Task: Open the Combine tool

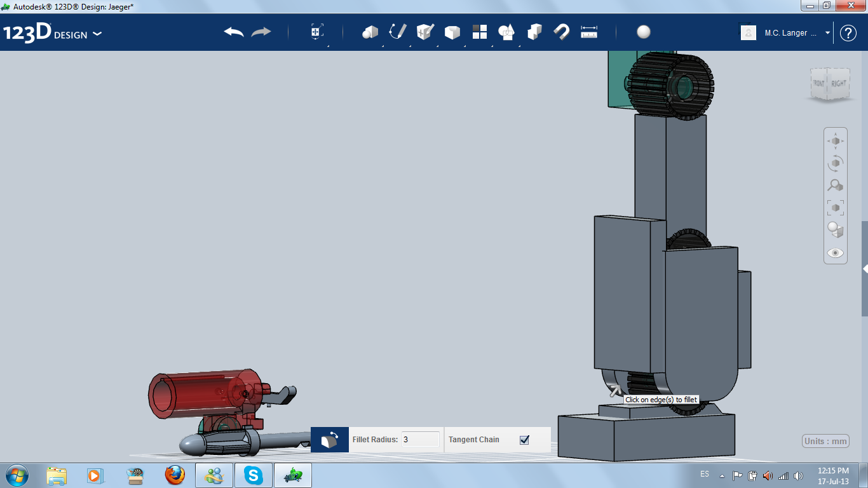Action: [x=534, y=32]
